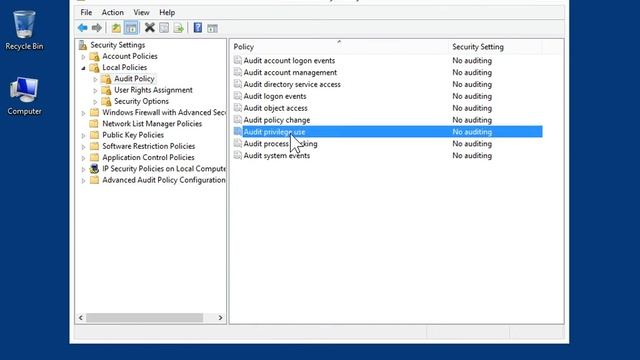Collapse the Local Policies node arrow

(x=83, y=68)
